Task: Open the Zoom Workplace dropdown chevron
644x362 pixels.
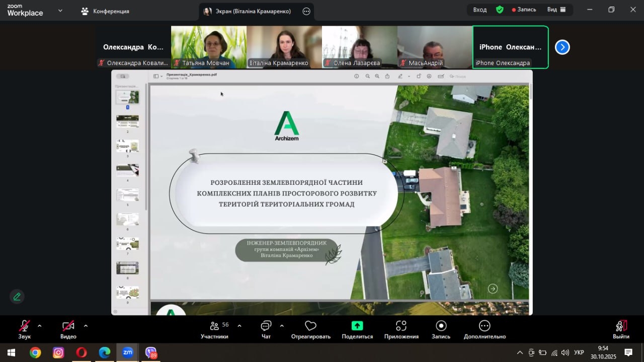Action: click(x=60, y=10)
